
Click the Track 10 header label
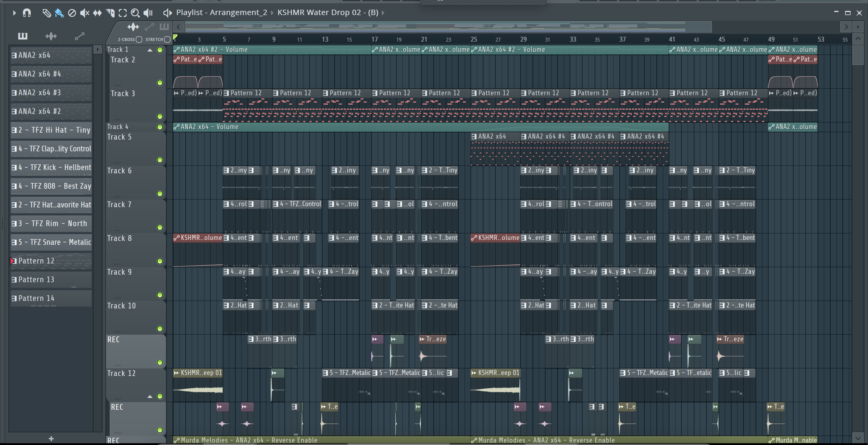(121, 306)
